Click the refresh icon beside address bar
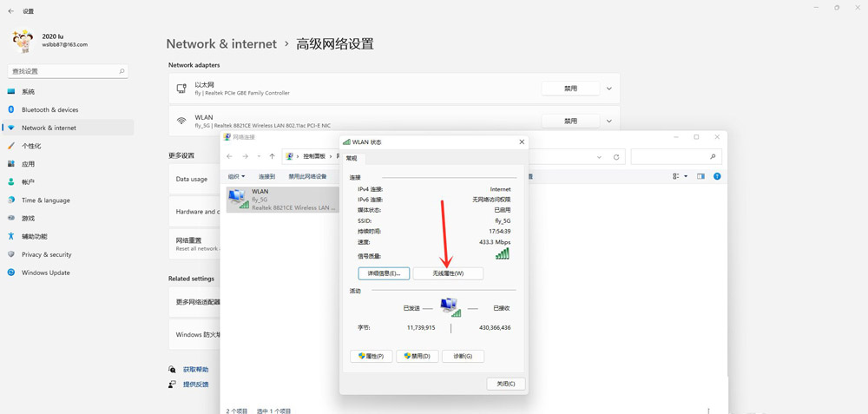 (616, 157)
